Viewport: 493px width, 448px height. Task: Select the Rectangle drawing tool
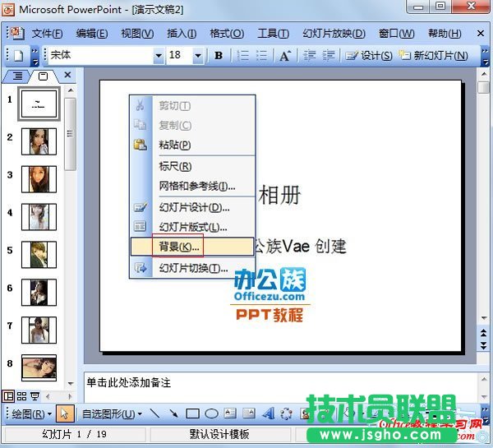[193, 413]
